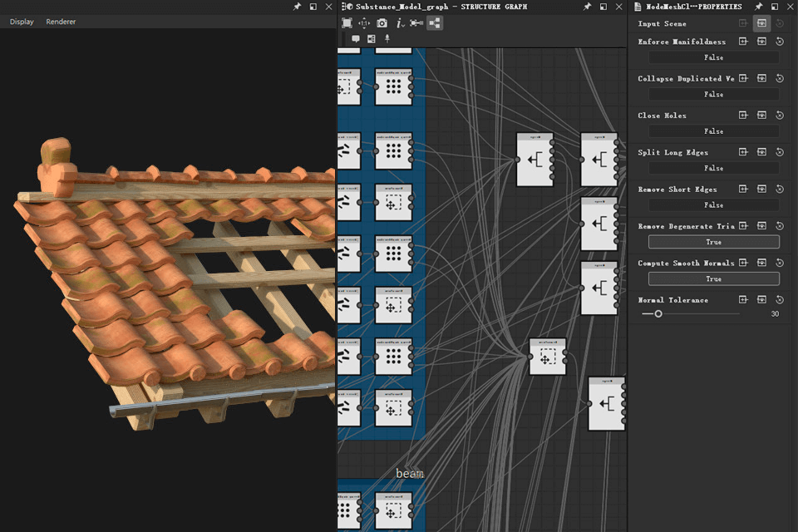
Task: Toggle the Remove Degenerate Triangles True button
Action: [x=713, y=242]
